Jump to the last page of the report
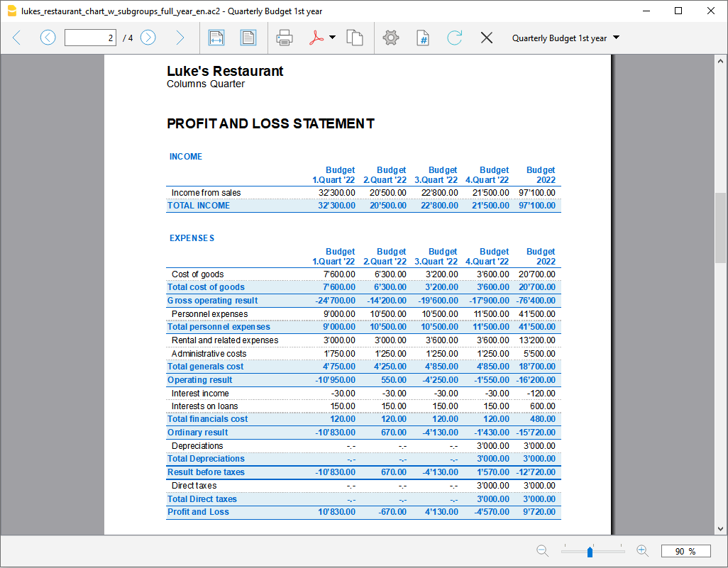 click(180, 38)
